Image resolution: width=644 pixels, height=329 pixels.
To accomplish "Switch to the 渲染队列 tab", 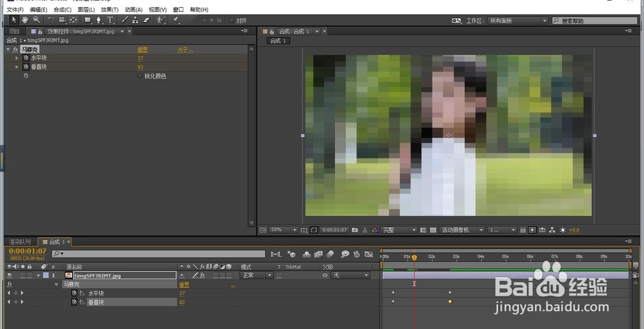I will coord(20,242).
